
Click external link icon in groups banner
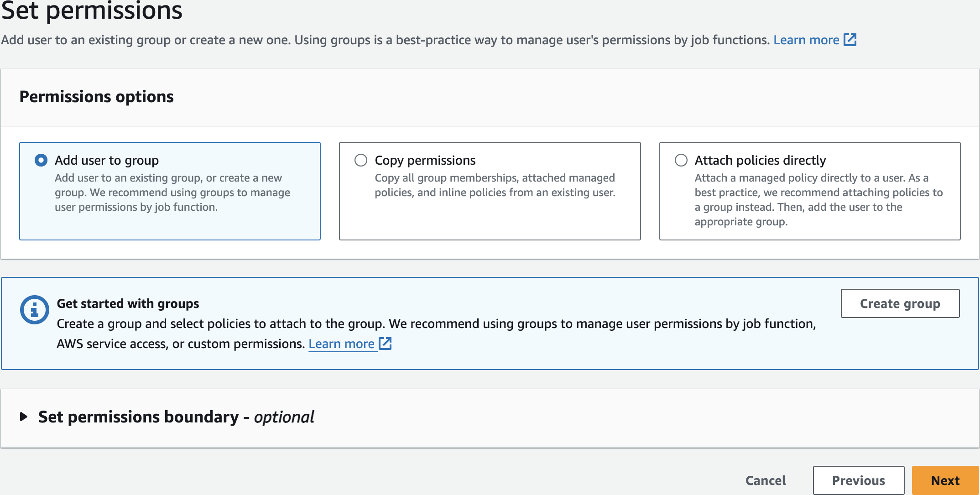coord(386,344)
